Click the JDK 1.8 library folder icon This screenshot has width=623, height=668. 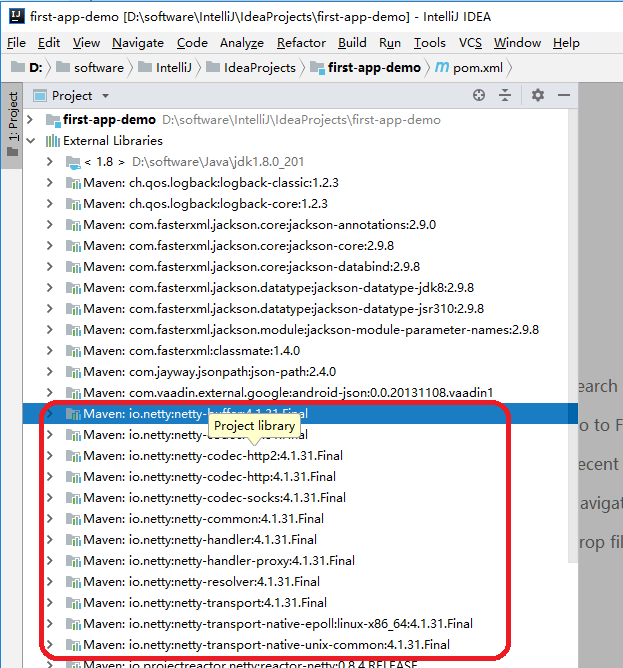click(73, 162)
